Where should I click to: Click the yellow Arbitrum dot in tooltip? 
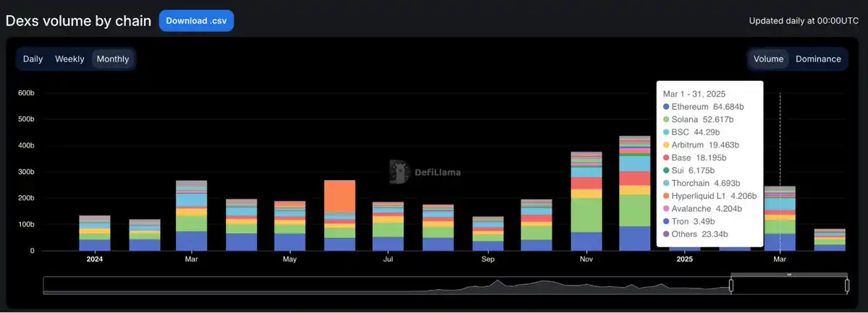pos(666,145)
